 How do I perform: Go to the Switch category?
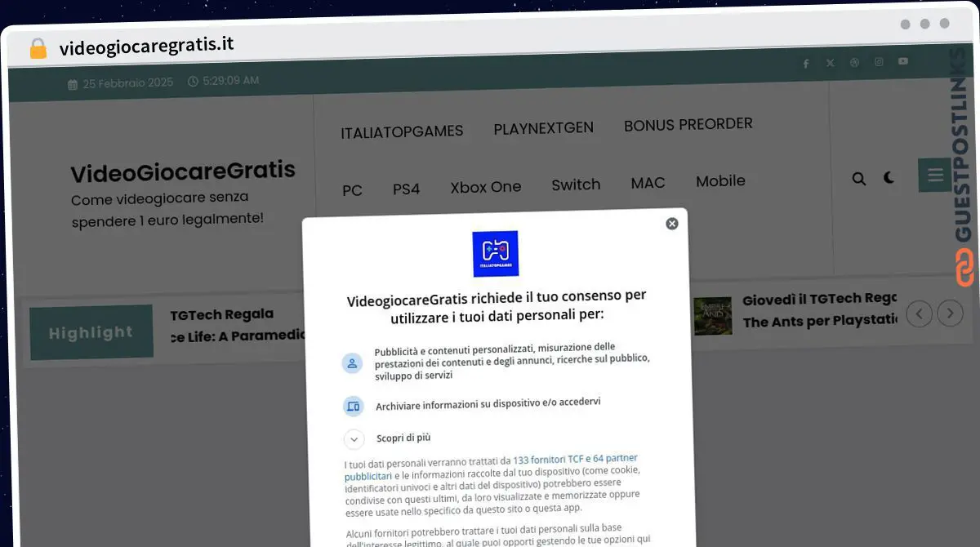(x=576, y=185)
